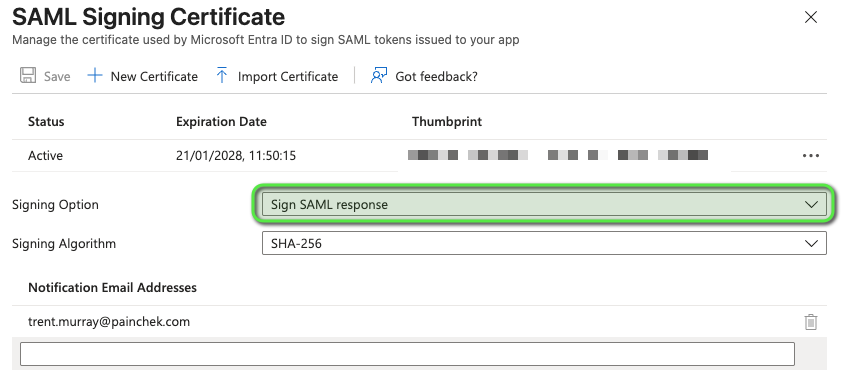This screenshot has width=843, height=377.
Task: Click the blurred certificate thumbprint value
Action: pos(558,155)
